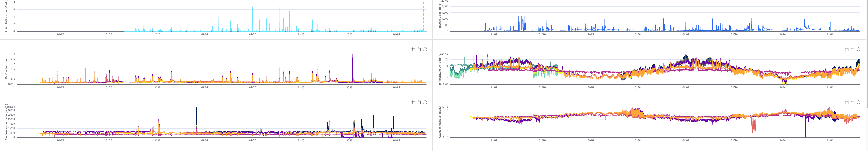Click the "2026" tick on the Oxygène dissous chart

point(782,141)
